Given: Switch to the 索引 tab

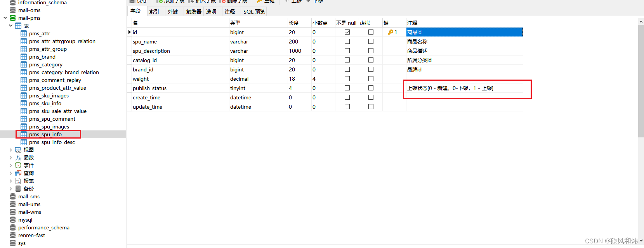Looking at the screenshot, I should click(x=154, y=12).
